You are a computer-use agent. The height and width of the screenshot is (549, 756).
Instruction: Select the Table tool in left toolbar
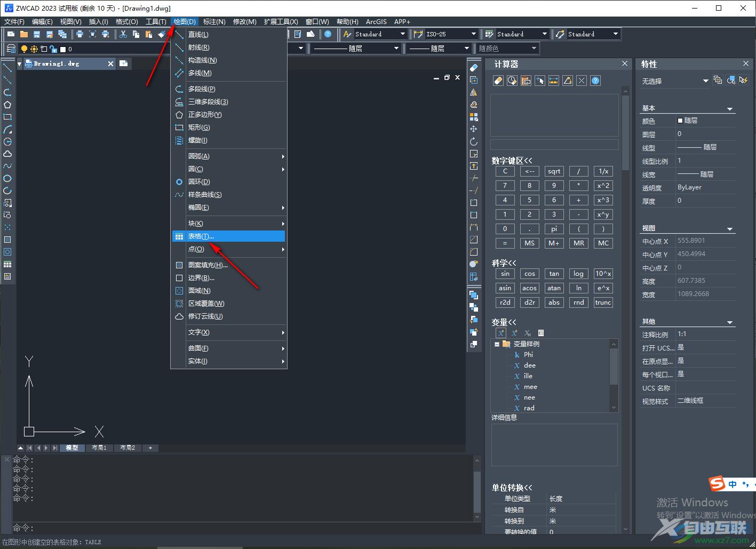click(x=7, y=264)
